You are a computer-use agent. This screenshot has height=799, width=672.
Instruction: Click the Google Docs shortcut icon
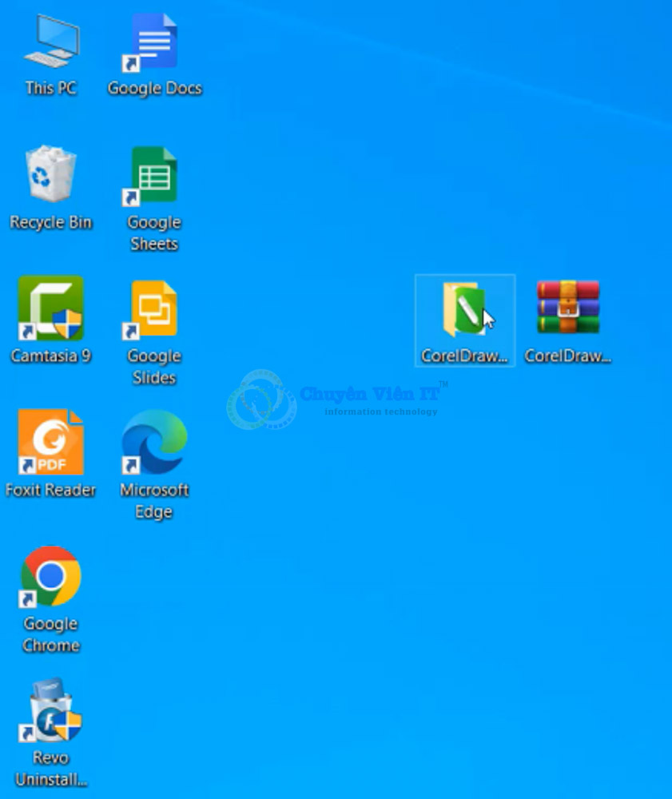click(x=154, y=42)
